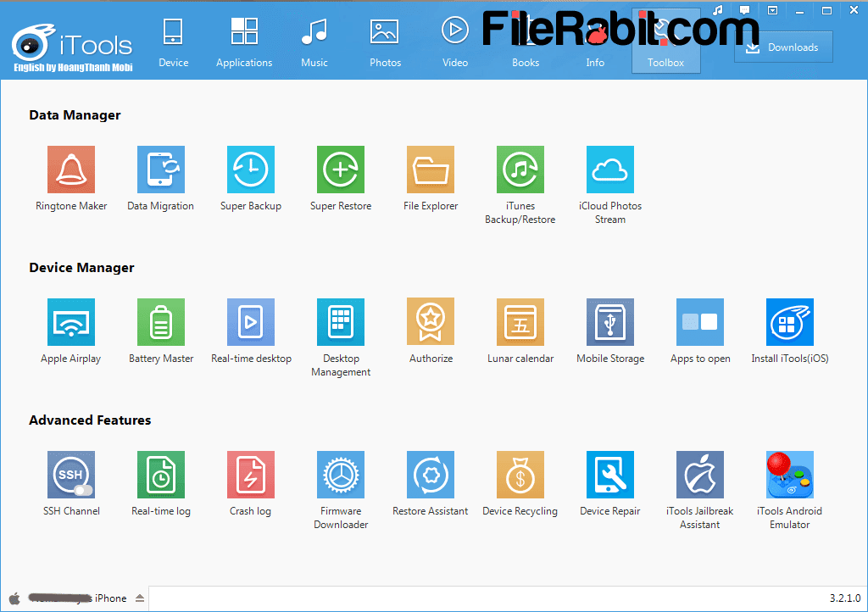Open iCloud Photos Stream

[x=610, y=170]
